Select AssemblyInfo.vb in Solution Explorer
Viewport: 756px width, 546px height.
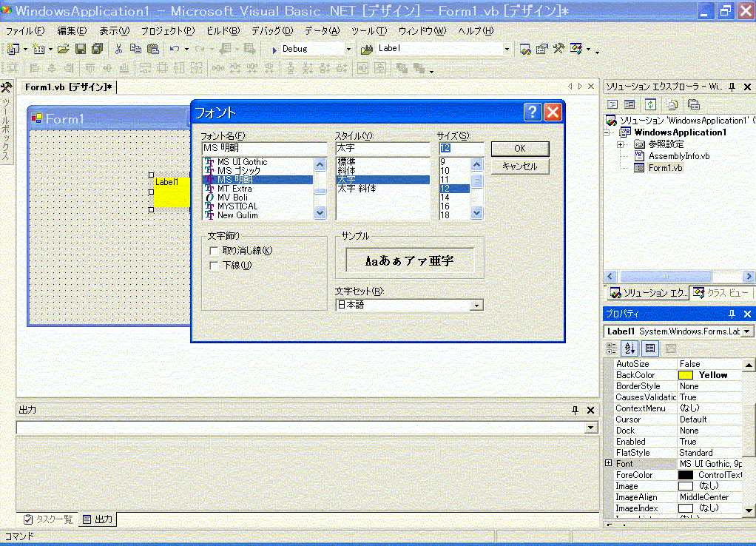[x=679, y=156]
